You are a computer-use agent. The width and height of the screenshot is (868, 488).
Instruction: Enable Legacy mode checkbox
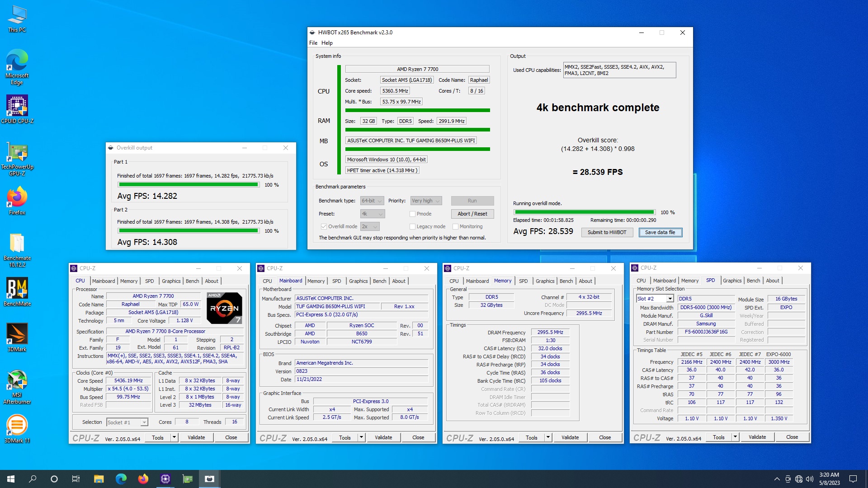pyautogui.click(x=412, y=226)
